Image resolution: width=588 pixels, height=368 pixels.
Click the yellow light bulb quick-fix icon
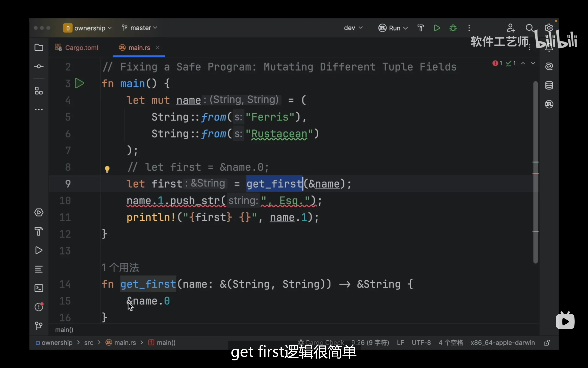(x=107, y=169)
